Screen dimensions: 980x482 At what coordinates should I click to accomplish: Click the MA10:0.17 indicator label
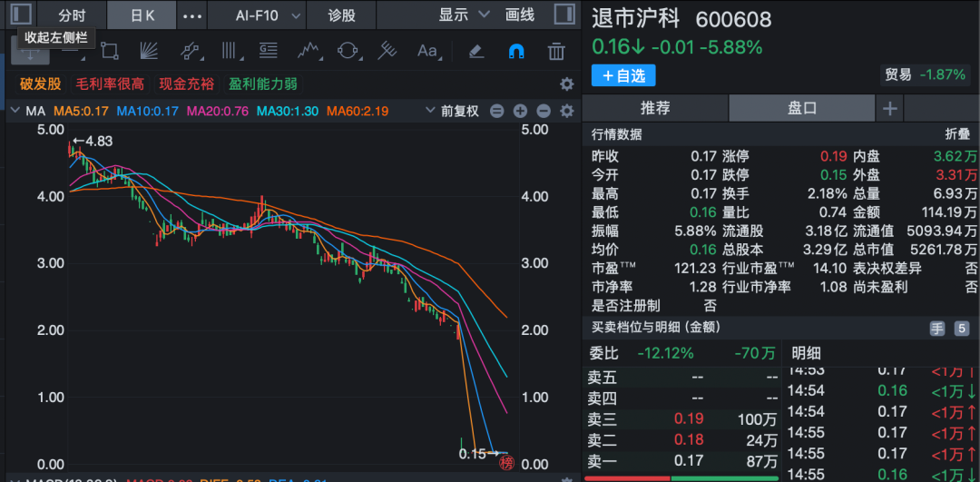[148, 112]
